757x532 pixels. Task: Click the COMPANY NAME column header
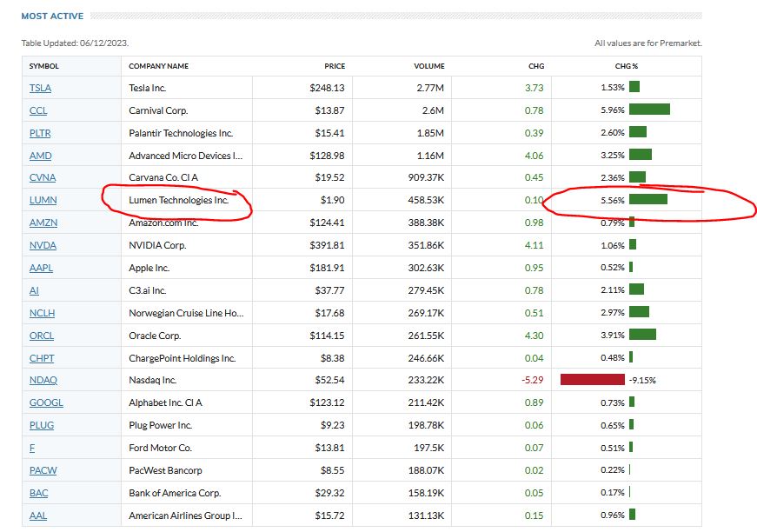(x=158, y=66)
